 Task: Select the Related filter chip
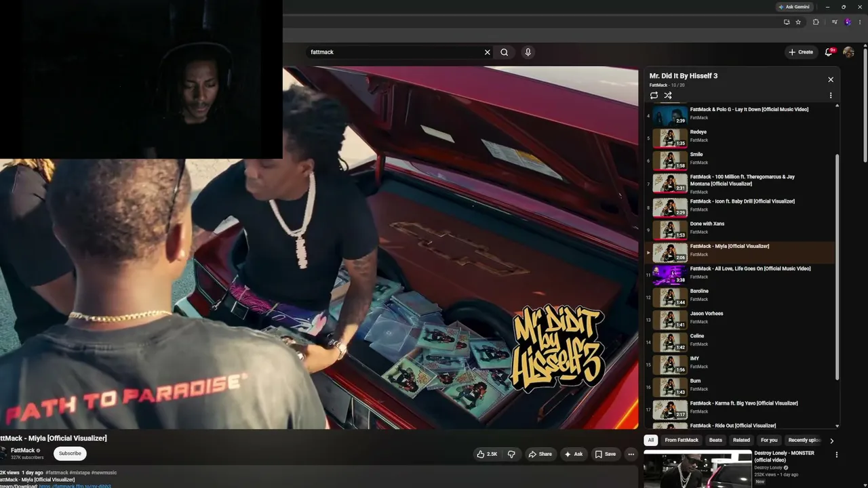[741, 440]
